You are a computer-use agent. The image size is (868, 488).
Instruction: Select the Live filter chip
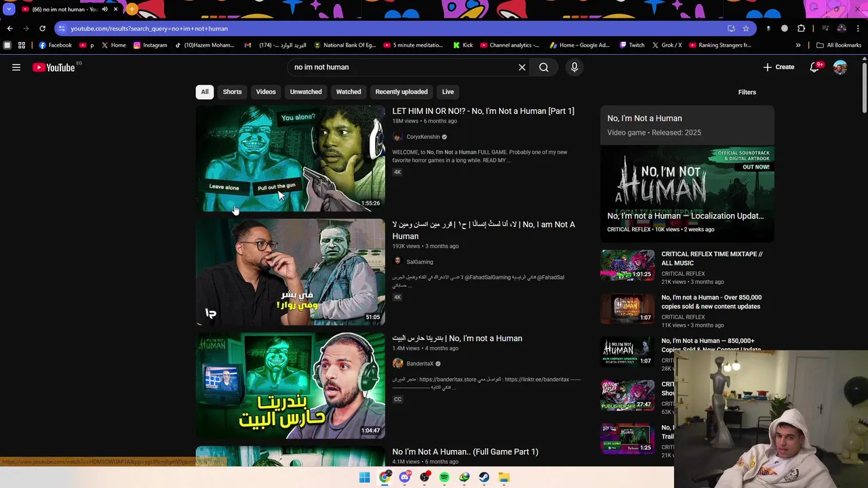click(448, 91)
